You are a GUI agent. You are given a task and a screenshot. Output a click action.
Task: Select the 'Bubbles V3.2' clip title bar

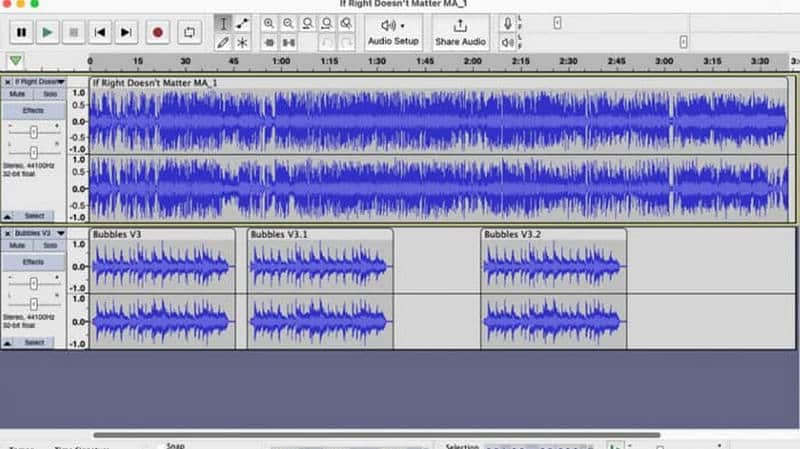[554, 234]
